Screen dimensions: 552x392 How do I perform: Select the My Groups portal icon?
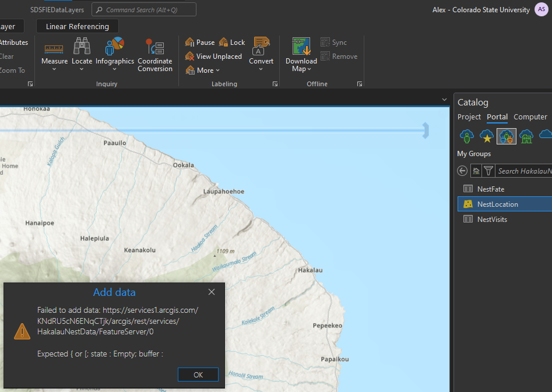pyautogui.click(x=506, y=136)
